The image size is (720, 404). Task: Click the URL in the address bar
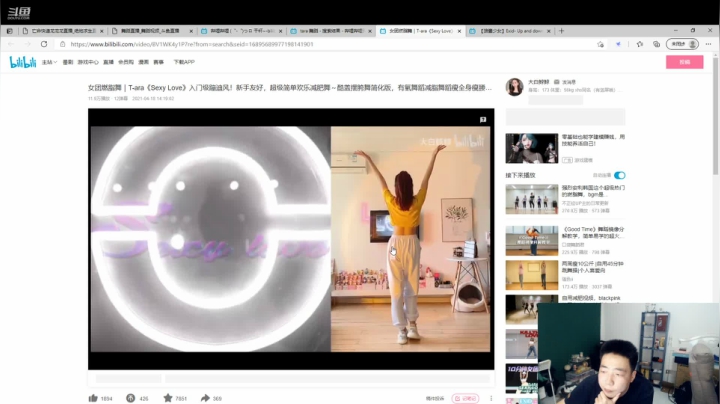(x=192, y=44)
